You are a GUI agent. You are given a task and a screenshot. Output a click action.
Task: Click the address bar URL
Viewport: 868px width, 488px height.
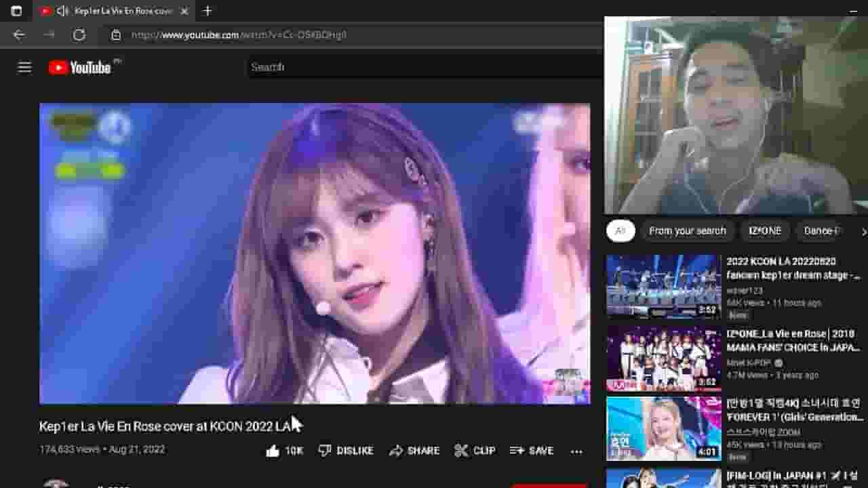(x=239, y=35)
